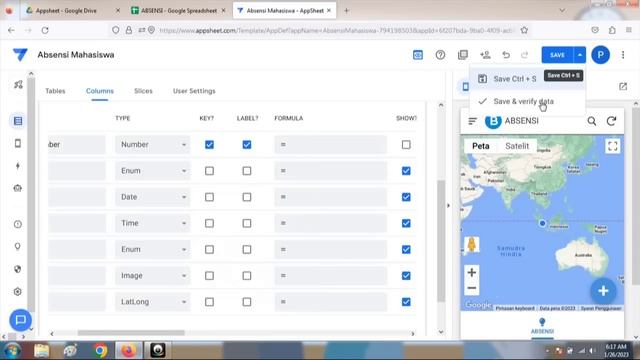Screen dimensions: 640x360
Task: Uncheck SHOW for the LatLong row
Action: click(406, 302)
